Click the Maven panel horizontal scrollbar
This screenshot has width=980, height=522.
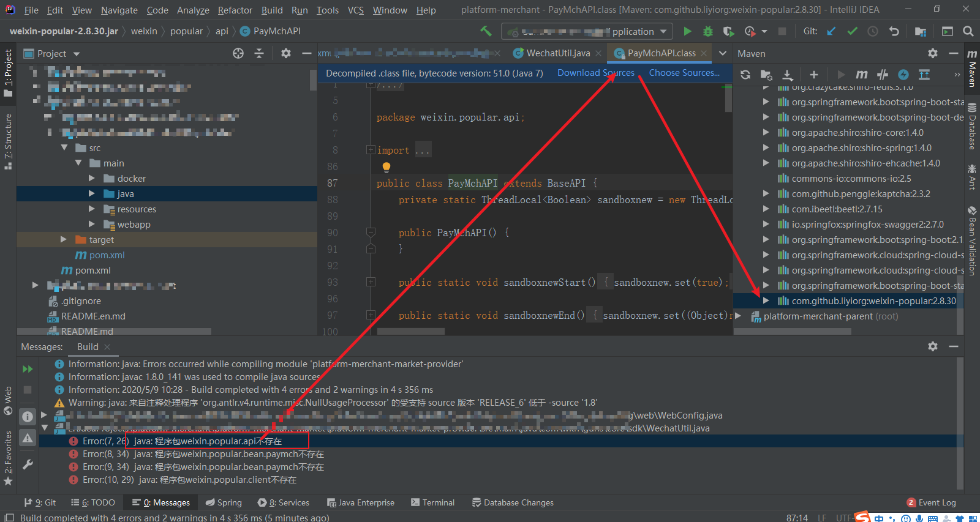pos(793,331)
